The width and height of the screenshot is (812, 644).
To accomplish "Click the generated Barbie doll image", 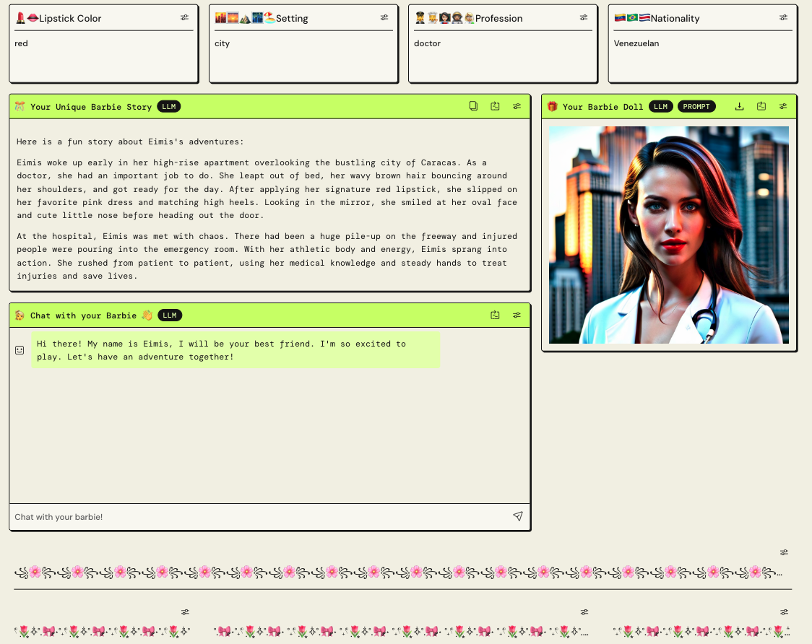I will tap(668, 235).
